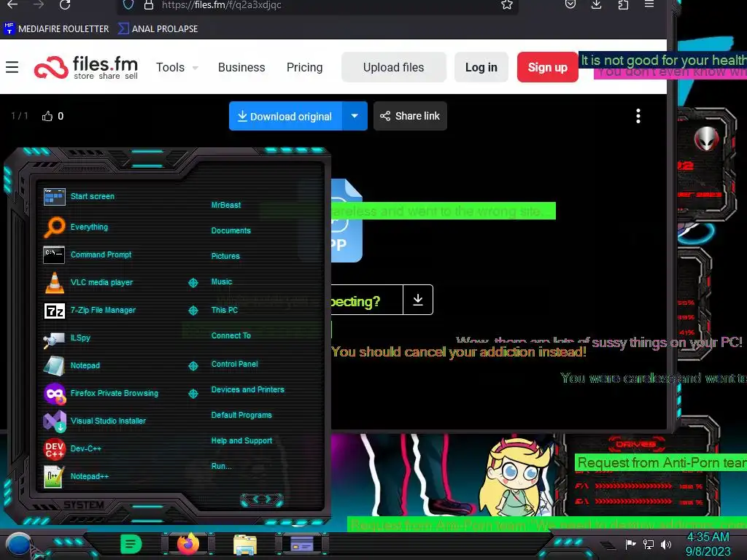Open the Command Prompt icon
The height and width of the screenshot is (560, 747).
pyautogui.click(x=54, y=254)
